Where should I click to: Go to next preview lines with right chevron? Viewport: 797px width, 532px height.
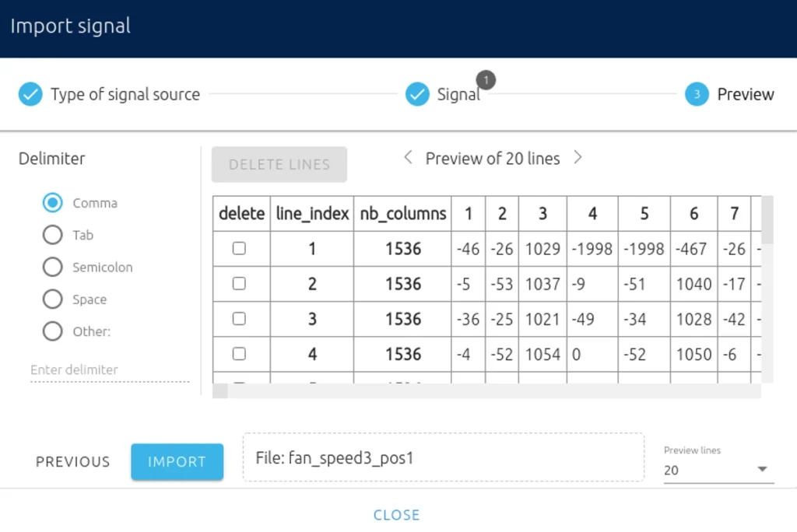click(578, 158)
